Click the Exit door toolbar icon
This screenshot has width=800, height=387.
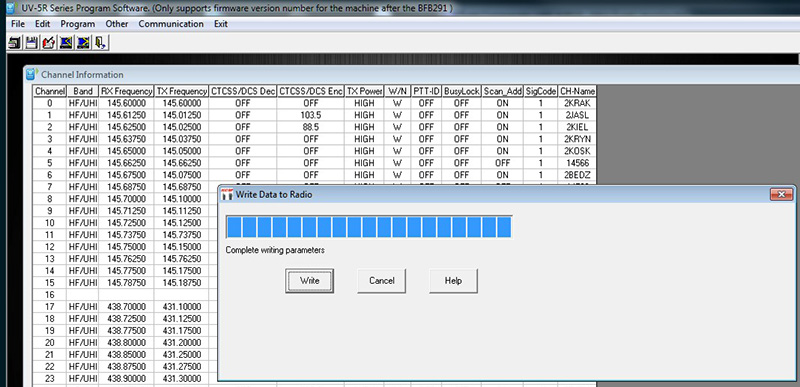click(101, 43)
